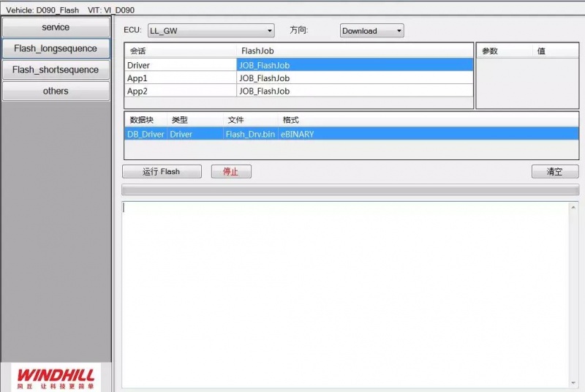Switch to Flash_shortsequence sidebar item
The image size is (585, 392).
[56, 69]
